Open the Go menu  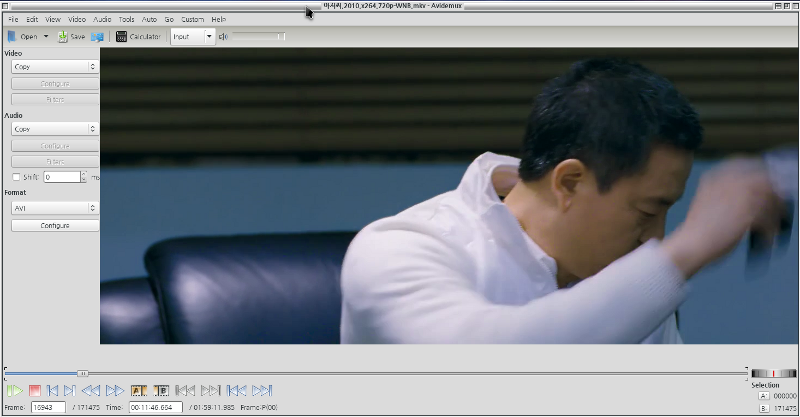[x=169, y=19]
